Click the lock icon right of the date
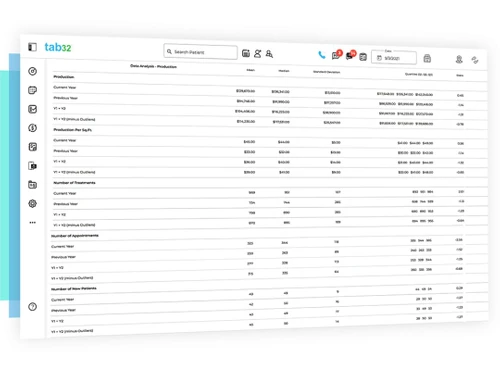This screenshot has width=500, height=375. click(x=427, y=59)
